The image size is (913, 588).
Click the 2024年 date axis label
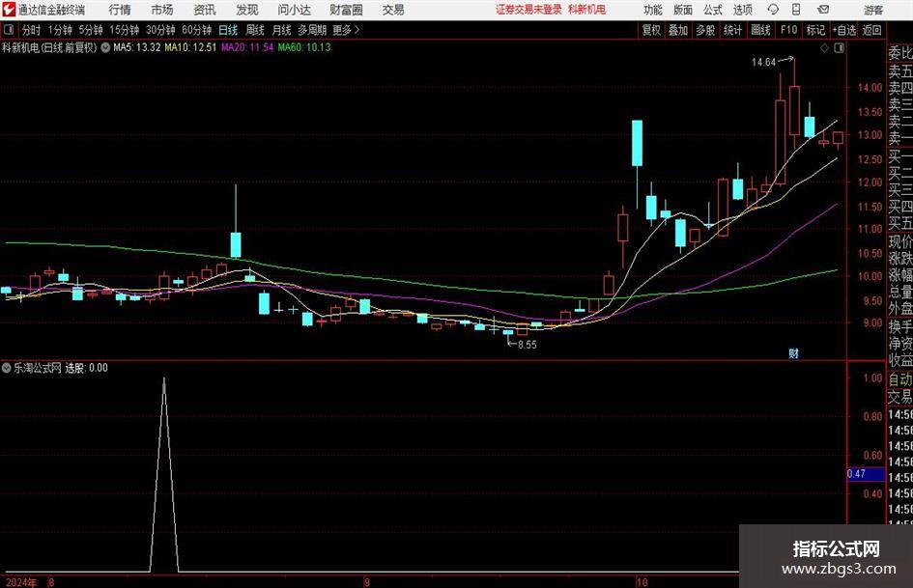(x=21, y=582)
